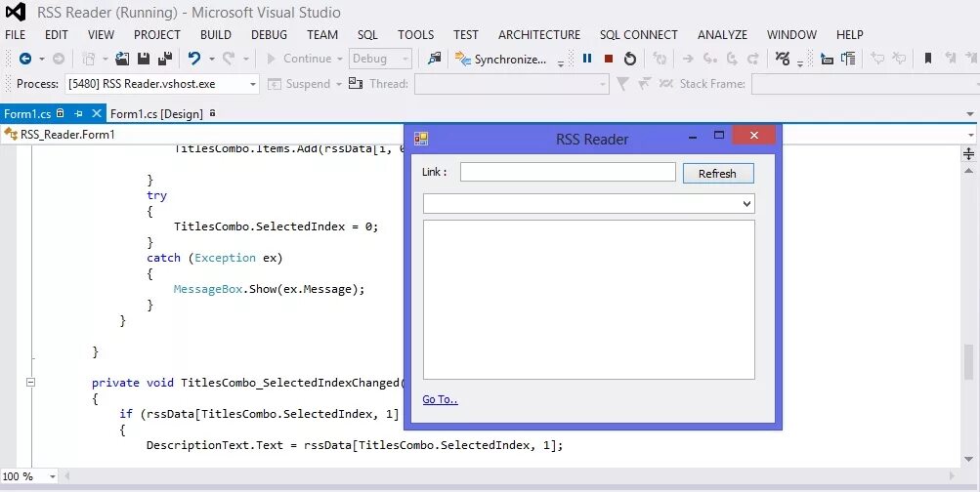Screen dimensions: 980x492
Task: Restart the debugging session icon
Action: pyautogui.click(x=630, y=59)
